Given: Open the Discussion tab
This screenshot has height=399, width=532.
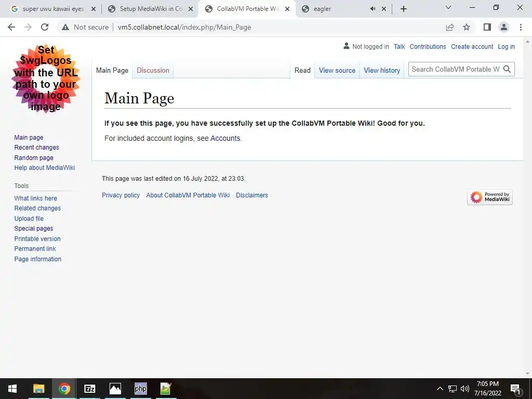Looking at the screenshot, I should 153,70.
